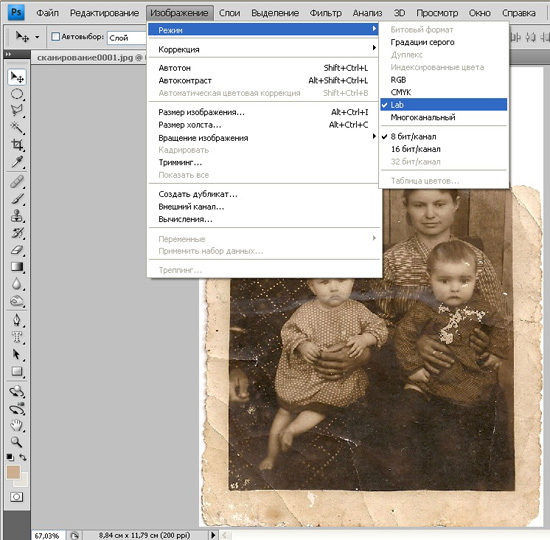Screen dimensions: 550x540
Task: Select the Eyedropper tool
Action: point(17,161)
